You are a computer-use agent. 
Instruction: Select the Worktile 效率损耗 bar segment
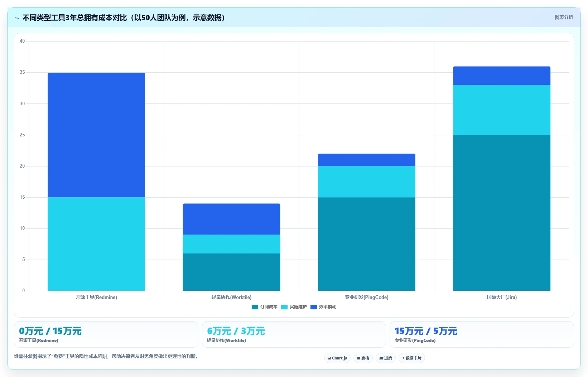[231, 219]
